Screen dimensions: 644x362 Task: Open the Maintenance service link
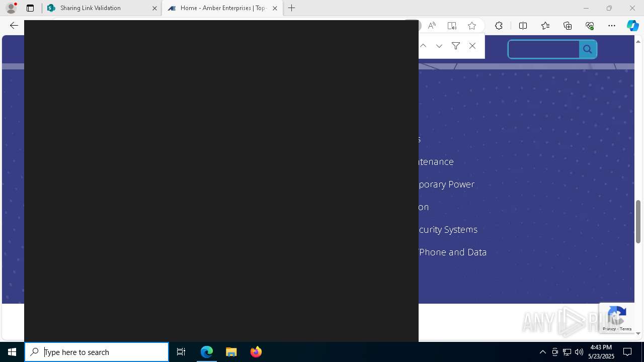click(436, 161)
